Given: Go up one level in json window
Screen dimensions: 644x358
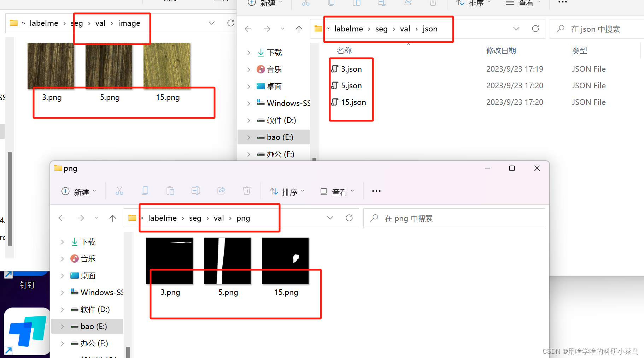Looking at the screenshot, I should pos(299,29).
